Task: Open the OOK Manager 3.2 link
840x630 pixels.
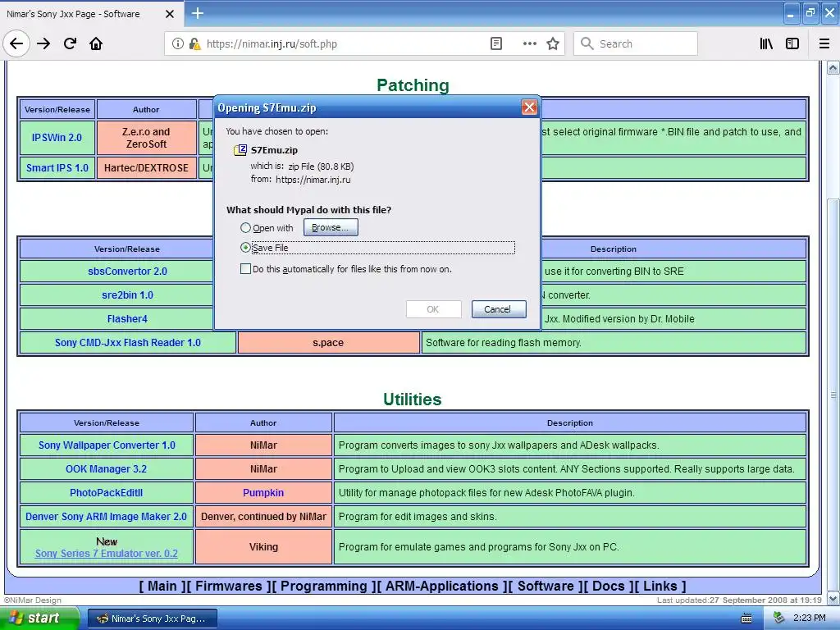Action: [106, 468]
